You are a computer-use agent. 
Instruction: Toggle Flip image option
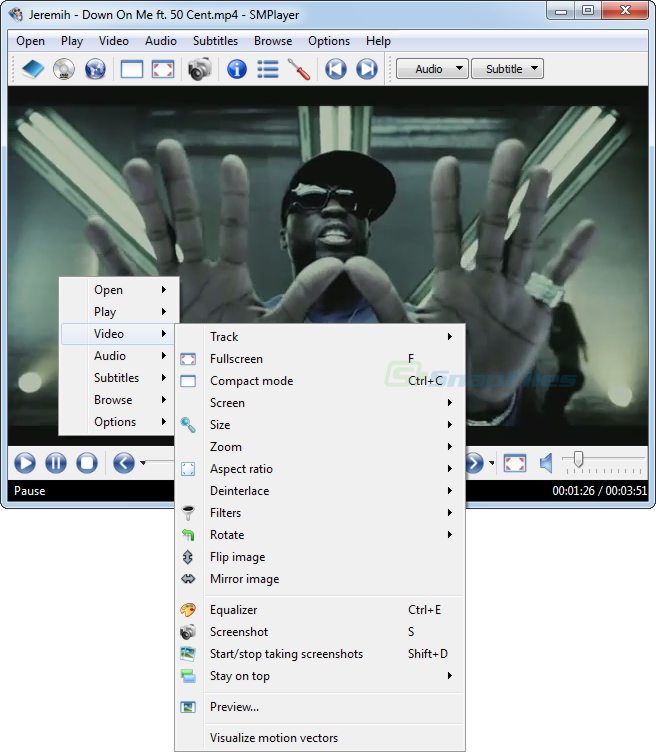click(x=320, y=557)
